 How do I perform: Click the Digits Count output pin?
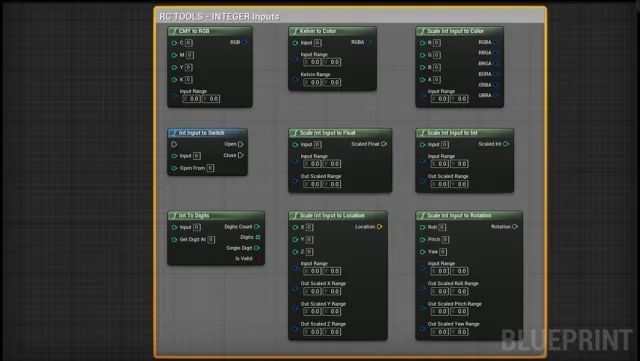coord(257,227)
